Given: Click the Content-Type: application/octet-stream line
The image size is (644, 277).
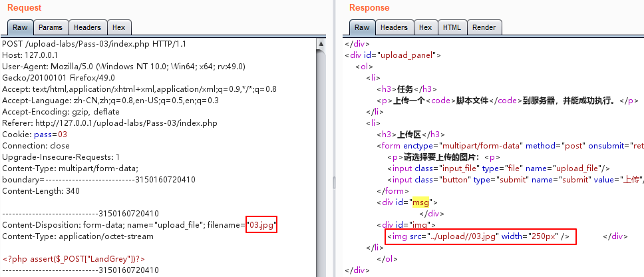Looking at the screenshot, I should (x=78, y=236).
